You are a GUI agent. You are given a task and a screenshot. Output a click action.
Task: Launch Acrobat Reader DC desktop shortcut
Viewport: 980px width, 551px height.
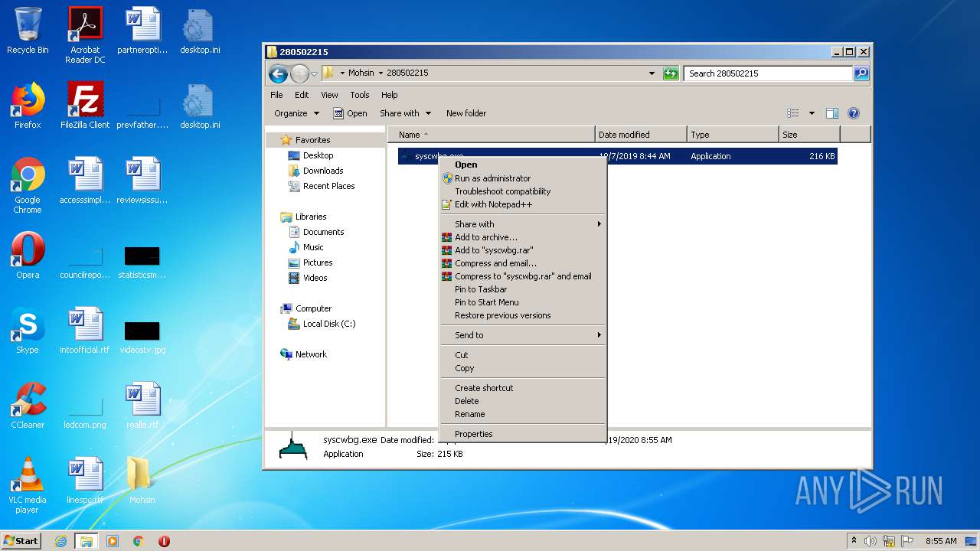[x=85, y=35]
